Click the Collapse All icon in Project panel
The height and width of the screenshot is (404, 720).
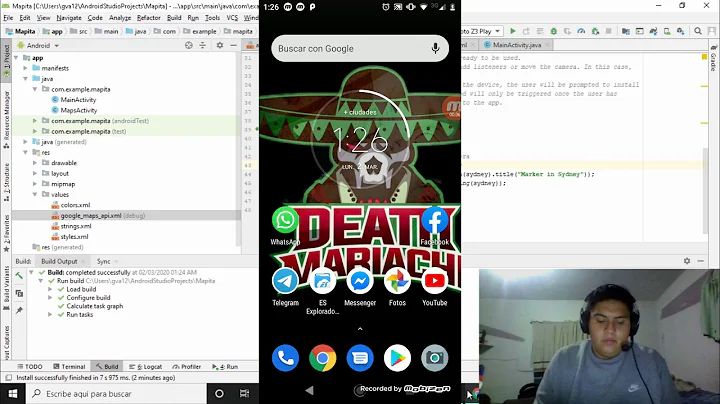click(x=202, y=45)
